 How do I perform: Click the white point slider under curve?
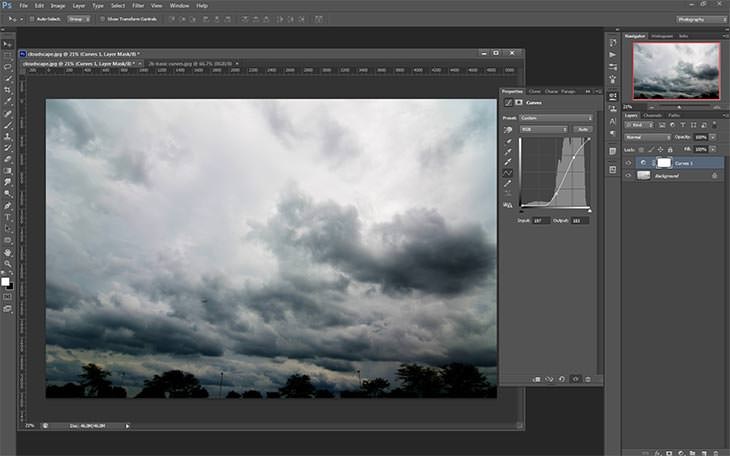coord(590,211)
